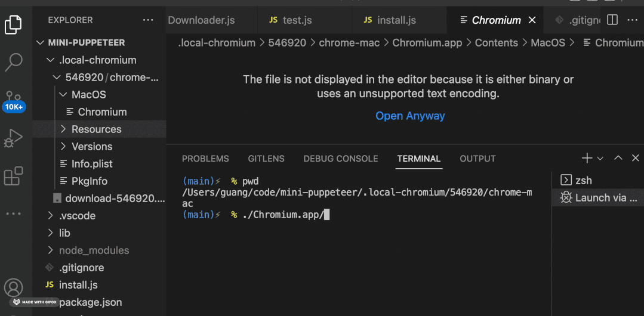The width and height of the screenshot is (644, 316).
Task: Expand the Versions folder
Action: pyautogui.click(x=100, y=147)
